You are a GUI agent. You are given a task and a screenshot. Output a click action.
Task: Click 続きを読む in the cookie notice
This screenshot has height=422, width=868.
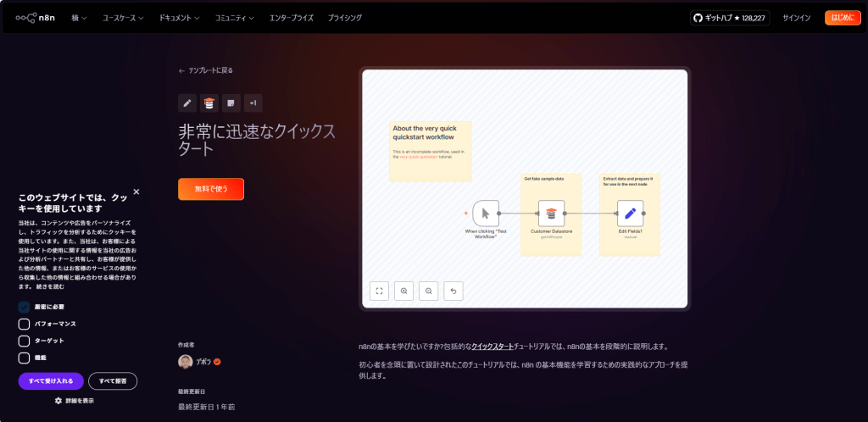[50, 286]
